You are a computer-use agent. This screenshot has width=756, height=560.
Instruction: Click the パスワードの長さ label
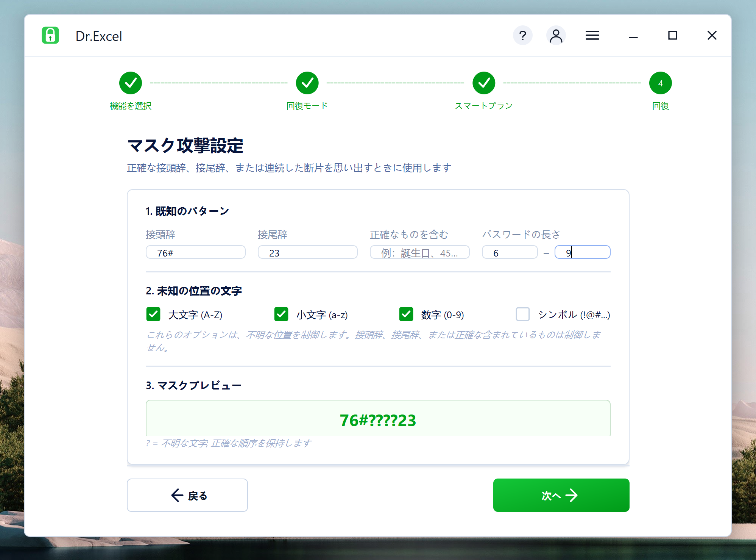click(x=521, y=235)
